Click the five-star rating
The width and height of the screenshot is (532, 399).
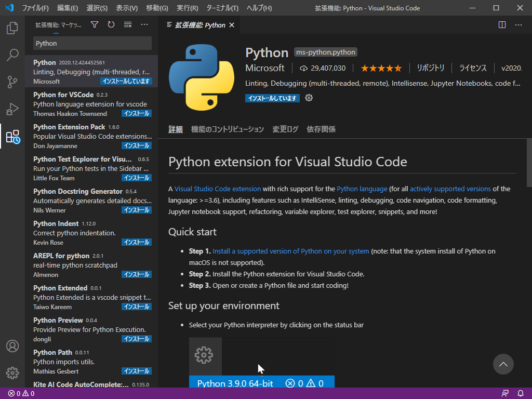(x=381, y=68)
